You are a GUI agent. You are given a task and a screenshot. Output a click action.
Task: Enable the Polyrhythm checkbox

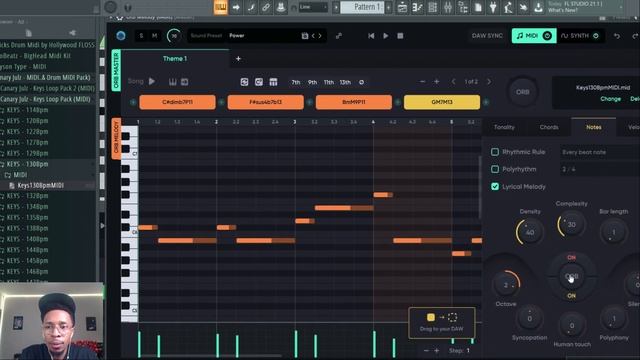(495, 169)
